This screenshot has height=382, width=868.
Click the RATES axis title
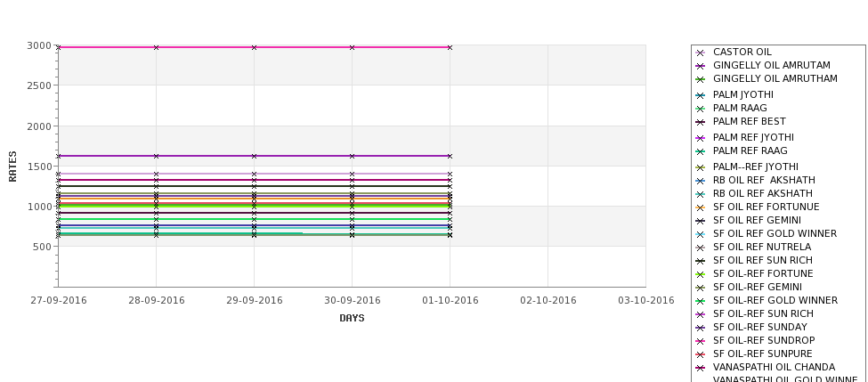click(12, 167)
